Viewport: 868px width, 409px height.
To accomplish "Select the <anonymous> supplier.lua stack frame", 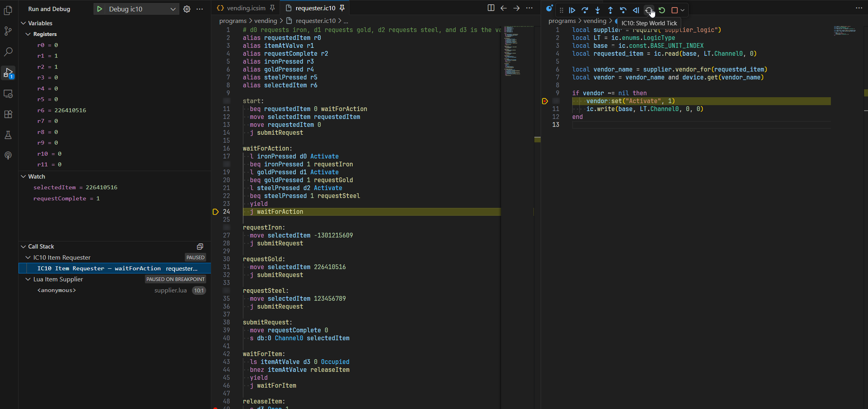I will click(x=115, y=290).
